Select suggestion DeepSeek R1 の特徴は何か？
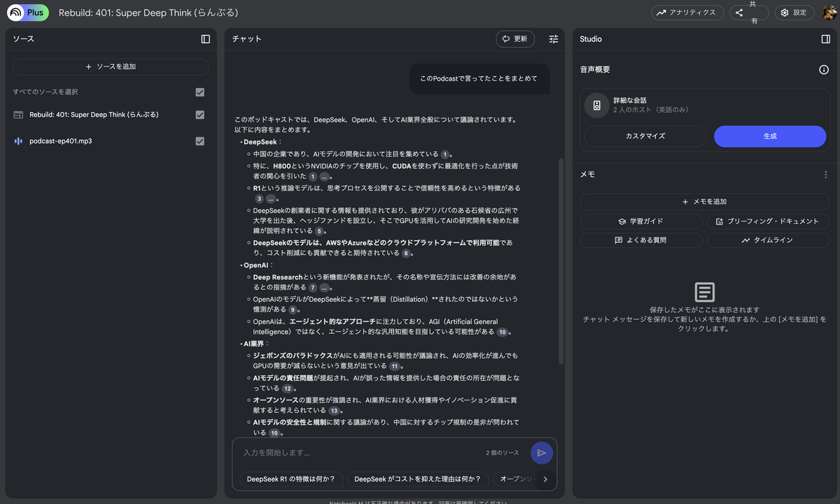This screenshot has height=504, width=840. click(291, 479)
